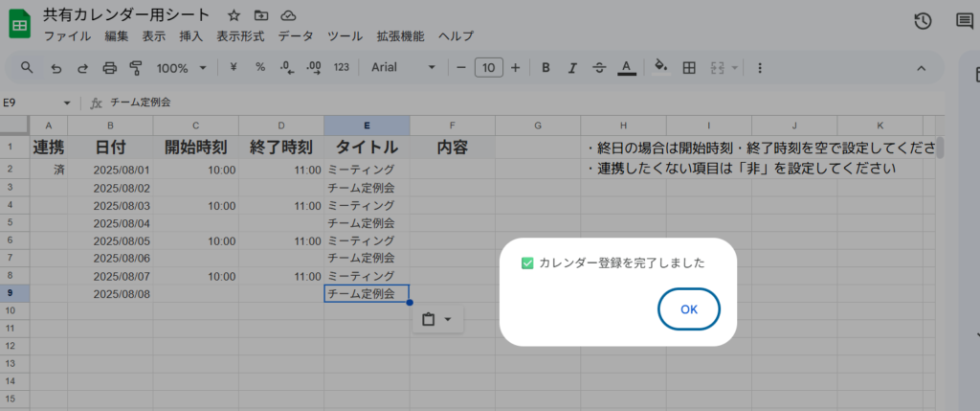Select row 9 header
This screenshot has width=980, height=411.
point(14,293)
